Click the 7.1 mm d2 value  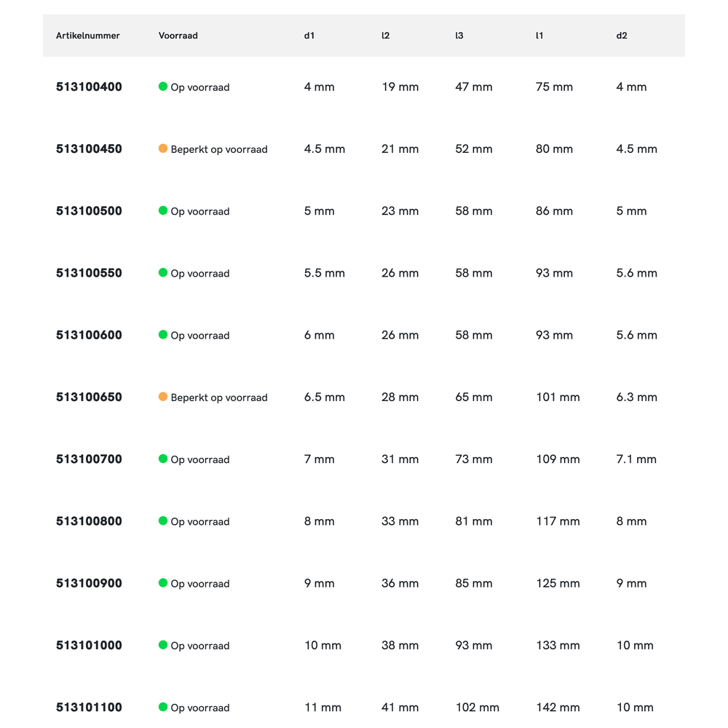[636, 459]
